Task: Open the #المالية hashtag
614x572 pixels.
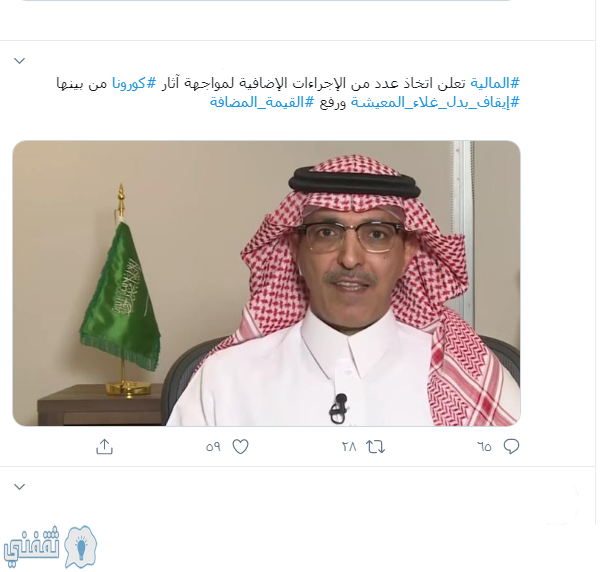Action: coord(495,83)
